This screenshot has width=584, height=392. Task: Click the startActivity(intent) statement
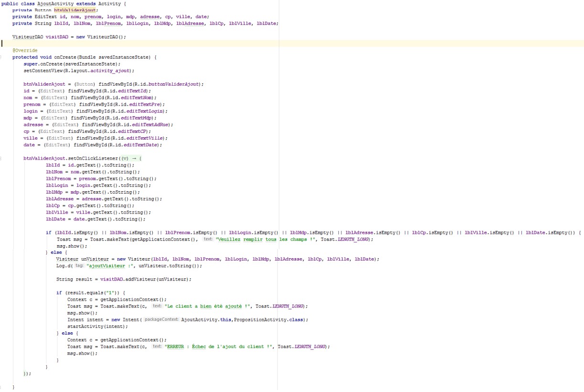(97, 327)
